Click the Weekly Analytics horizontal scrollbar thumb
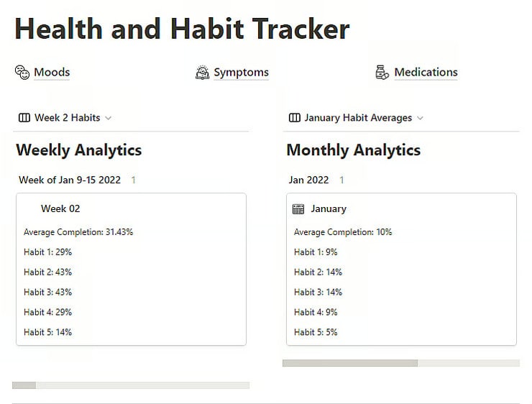The height and width of the screenshot is (404, 532). [x=24, y=385]
